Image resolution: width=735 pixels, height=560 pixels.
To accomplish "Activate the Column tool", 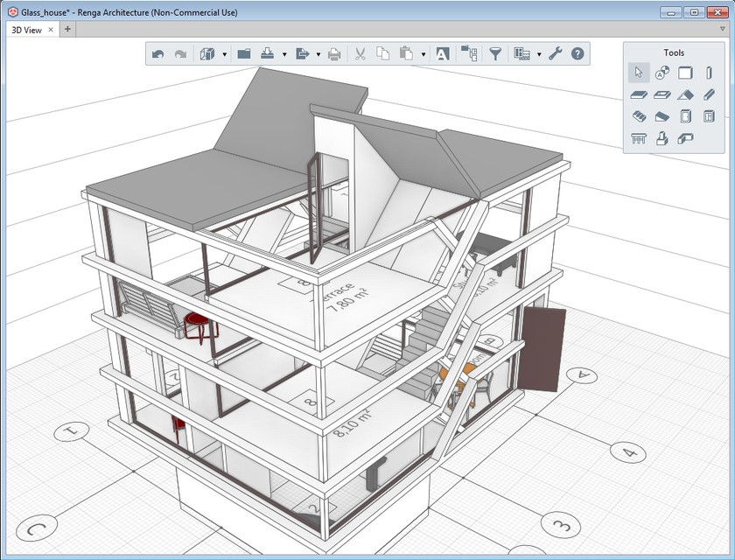I will click(x=709, y=73).
